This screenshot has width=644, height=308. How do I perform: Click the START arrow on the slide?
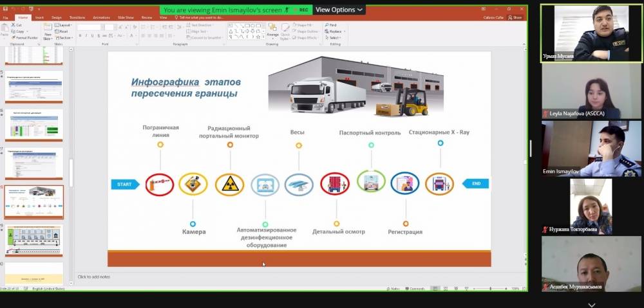coord(126,184)
